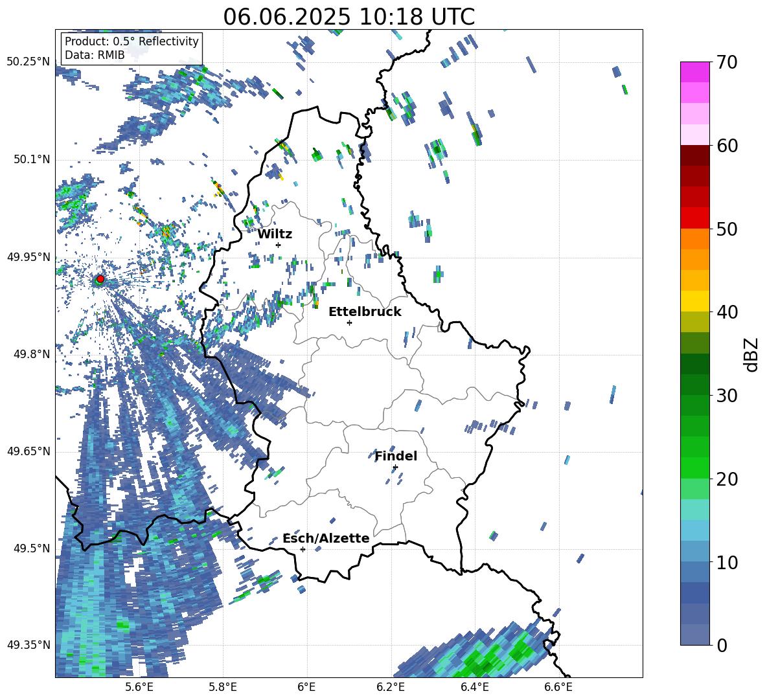Viewport: 767px width, 700px height.
Task: Click the 60 tick label on colorbar
Action: point(727,146)
